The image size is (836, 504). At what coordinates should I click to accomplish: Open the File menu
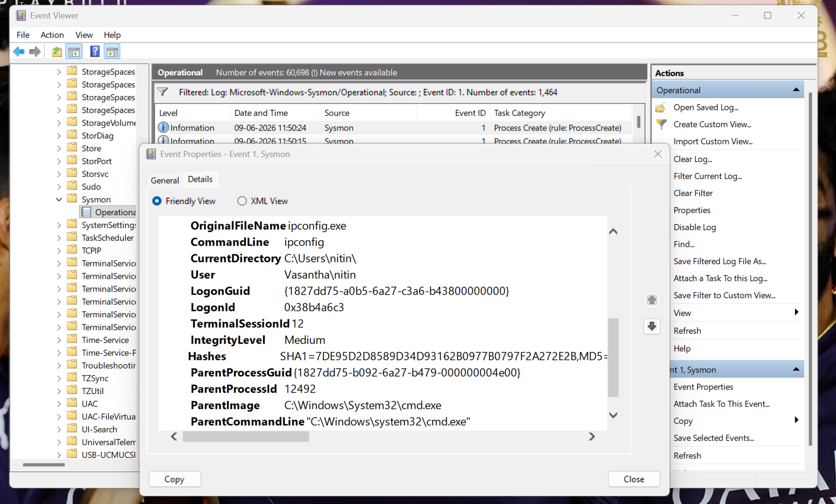point(23,35)
